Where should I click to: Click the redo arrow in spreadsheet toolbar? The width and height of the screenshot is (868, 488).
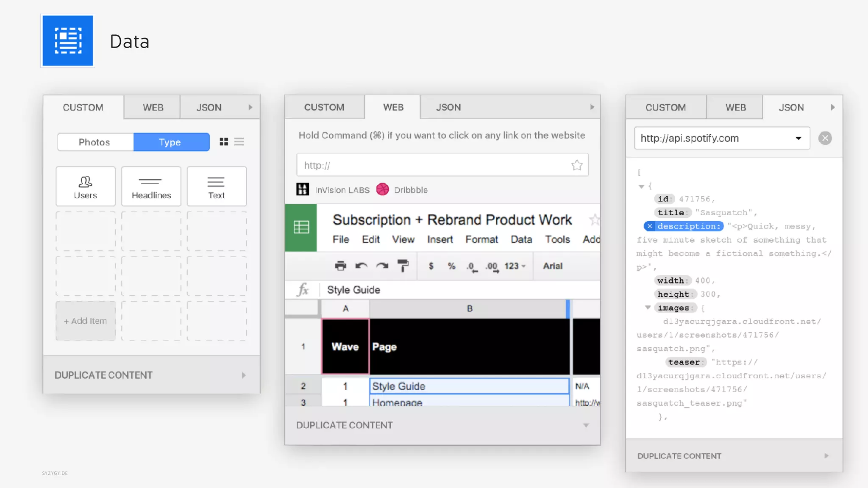[x=382, y=266]
